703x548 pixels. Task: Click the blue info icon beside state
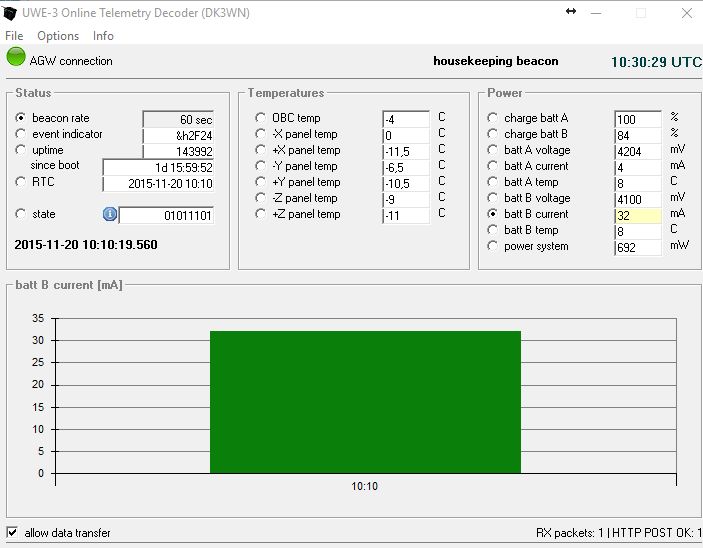(x=110, y=214)
